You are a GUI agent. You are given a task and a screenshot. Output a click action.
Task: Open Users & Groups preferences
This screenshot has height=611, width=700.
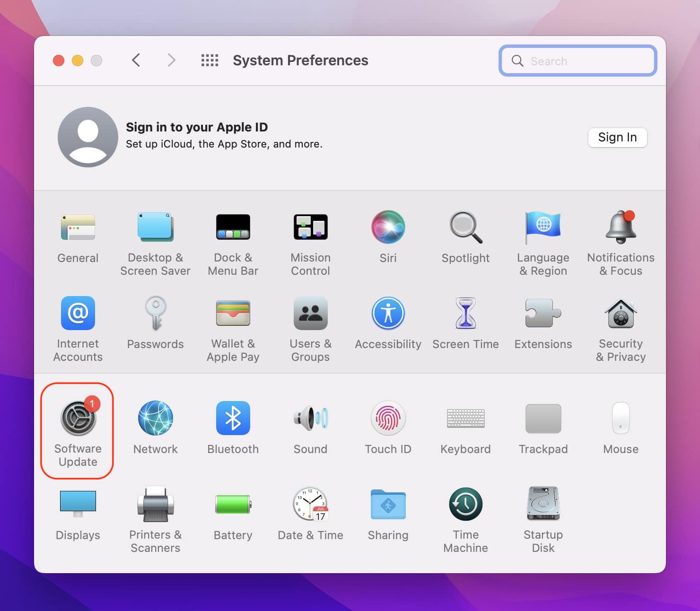pyautogui.click(x=310, y=314)
